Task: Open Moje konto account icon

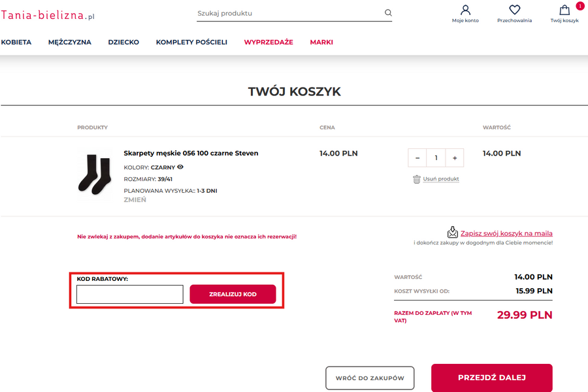Action: click(x=465, y=10)
